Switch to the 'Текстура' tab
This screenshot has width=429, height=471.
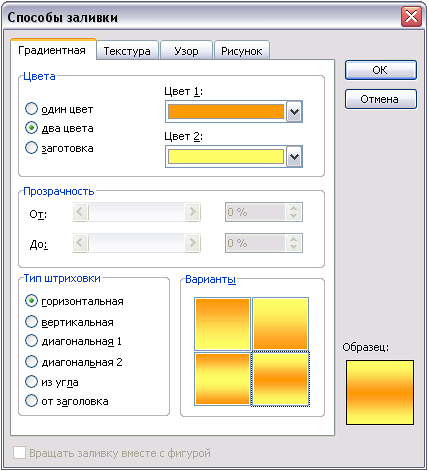127,51
